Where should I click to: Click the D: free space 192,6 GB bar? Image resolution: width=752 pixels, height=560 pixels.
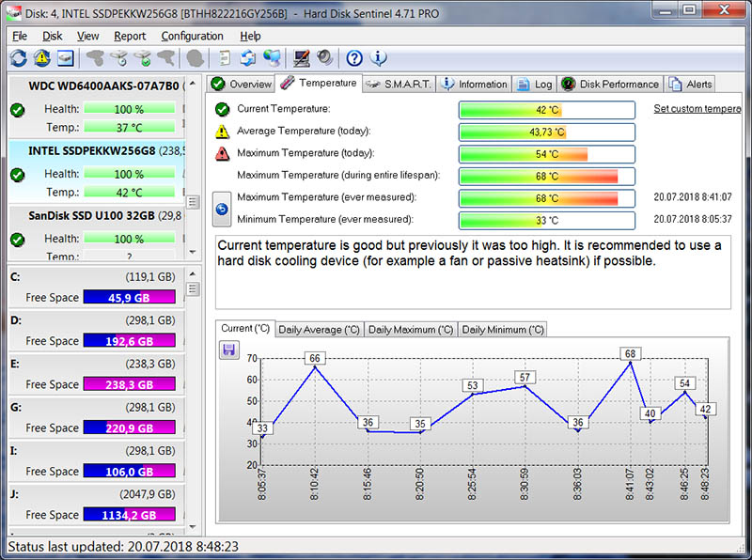point(130,341)
